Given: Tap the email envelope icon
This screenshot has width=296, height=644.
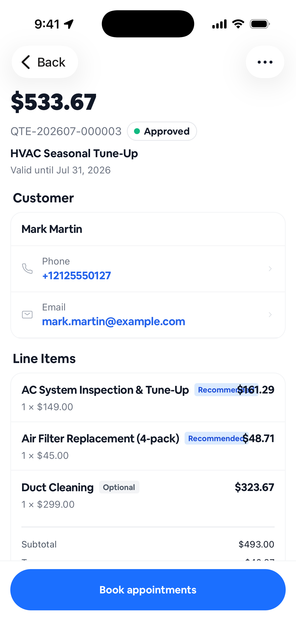Looking at the screenshot, I should click(27, 314).
